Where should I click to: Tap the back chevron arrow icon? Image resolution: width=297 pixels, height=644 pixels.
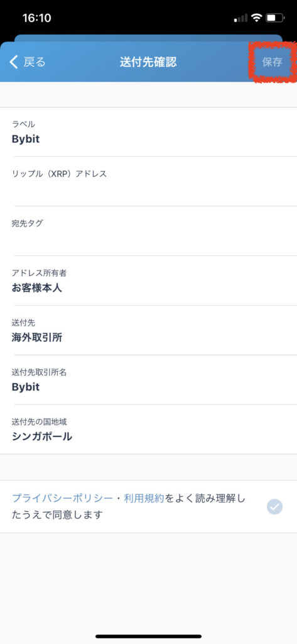coord(14,62)
